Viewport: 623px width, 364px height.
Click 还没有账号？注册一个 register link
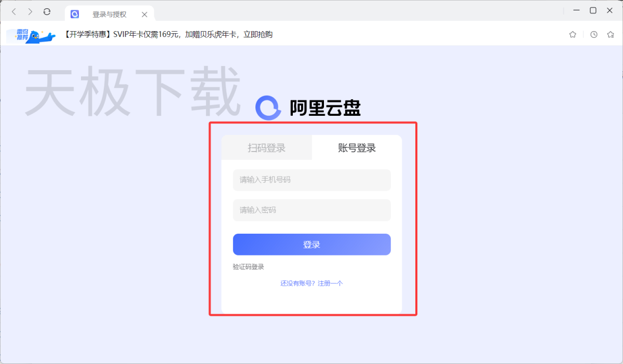[x=311, y=284]
